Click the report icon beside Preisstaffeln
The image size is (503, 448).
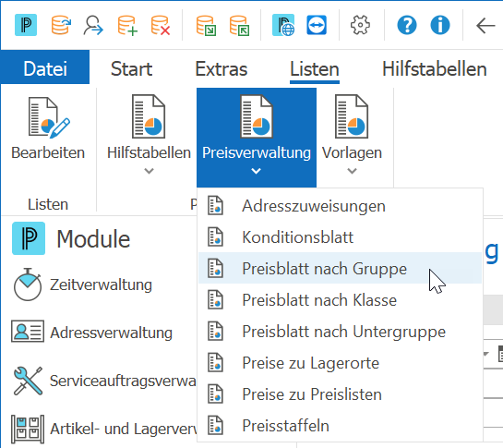coord(215,426)
